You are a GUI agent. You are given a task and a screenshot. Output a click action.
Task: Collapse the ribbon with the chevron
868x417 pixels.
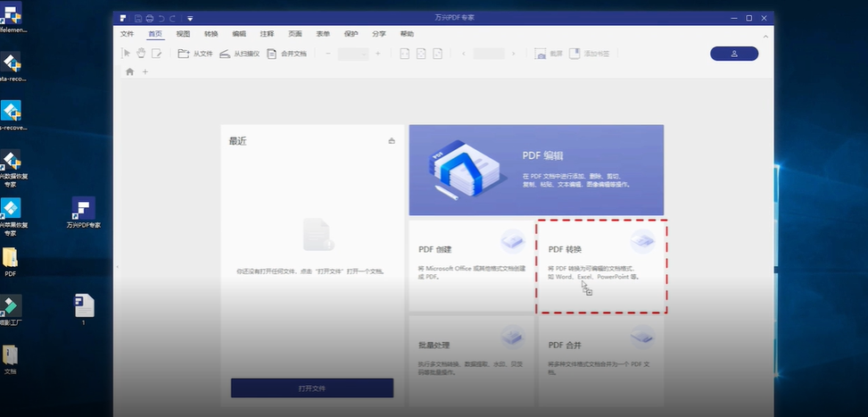765,37
